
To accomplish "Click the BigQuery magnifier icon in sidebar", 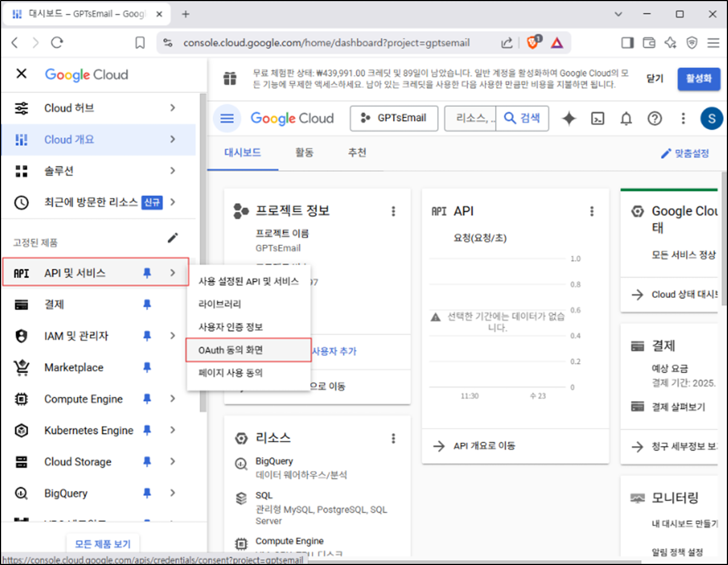I will pos(22,494).
